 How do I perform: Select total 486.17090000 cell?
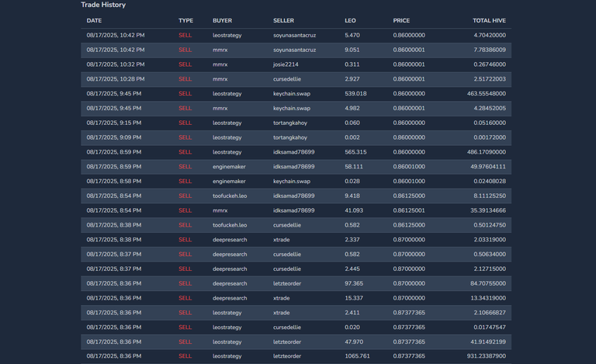pyautogui.click(x=487, y=152)
